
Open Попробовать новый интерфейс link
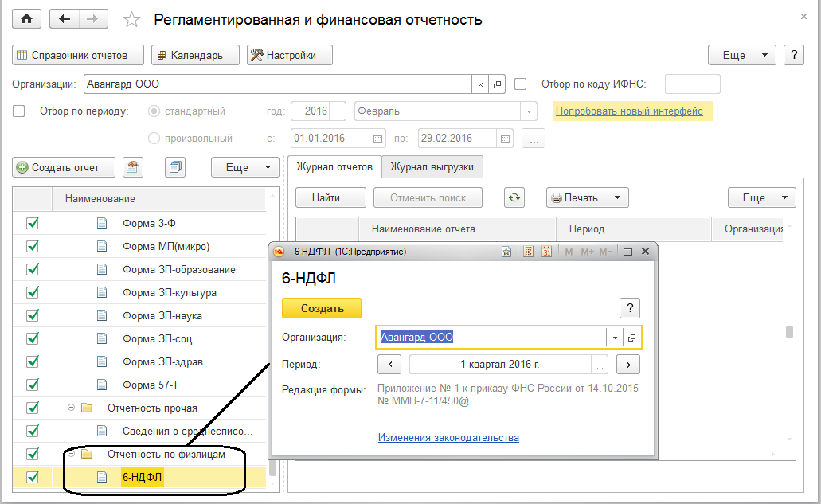[x=629, y=111]
